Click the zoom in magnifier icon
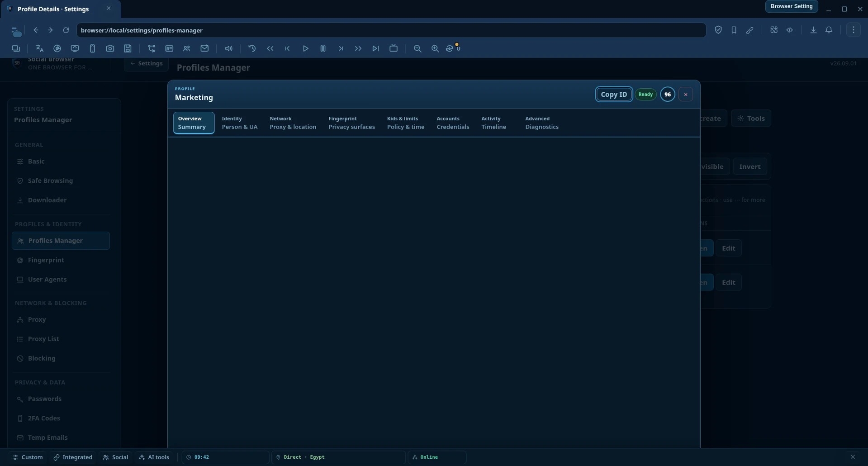The image size is (868, 466). (435, 48)
